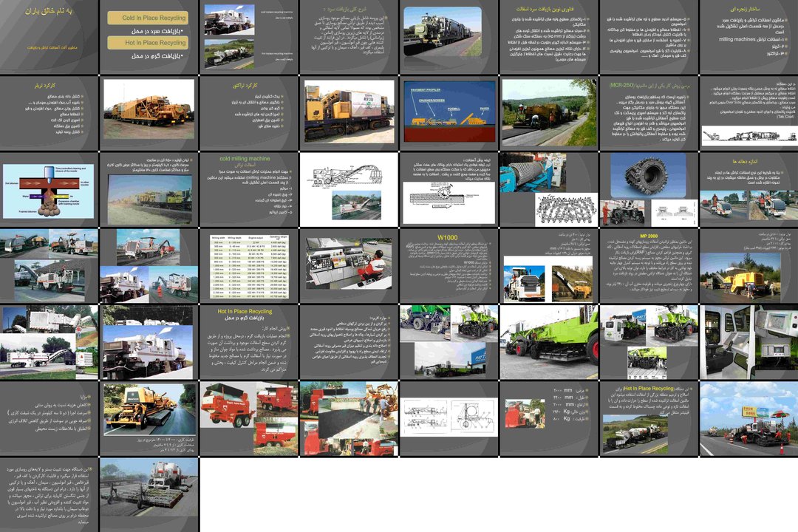Image resolution: width=798 pixels, height=532 pixels.
Task: Select the milling specifications table slide
Action: (x=248, y=266)
